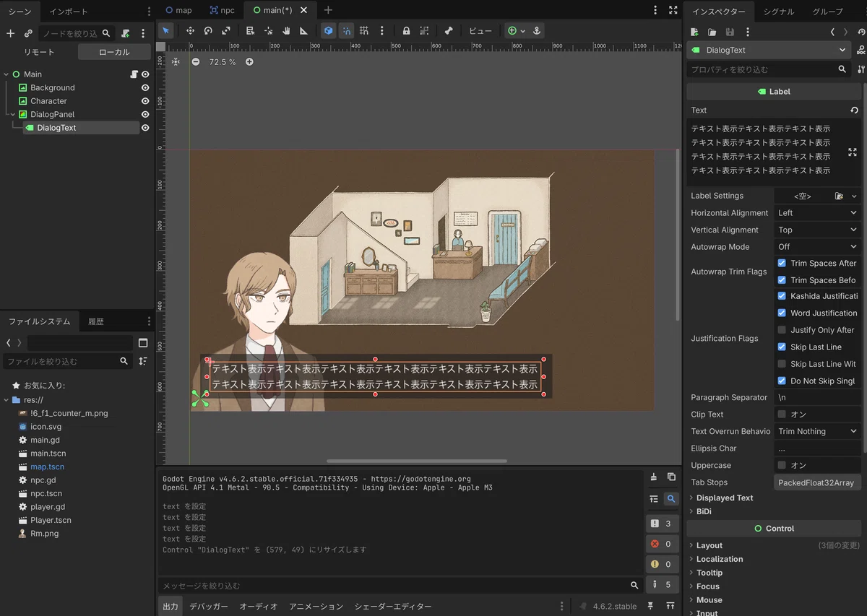This screenshot has height=616, width=867.
Task: Click the anchor preset icon in toolbar
Action: [536, 30]
